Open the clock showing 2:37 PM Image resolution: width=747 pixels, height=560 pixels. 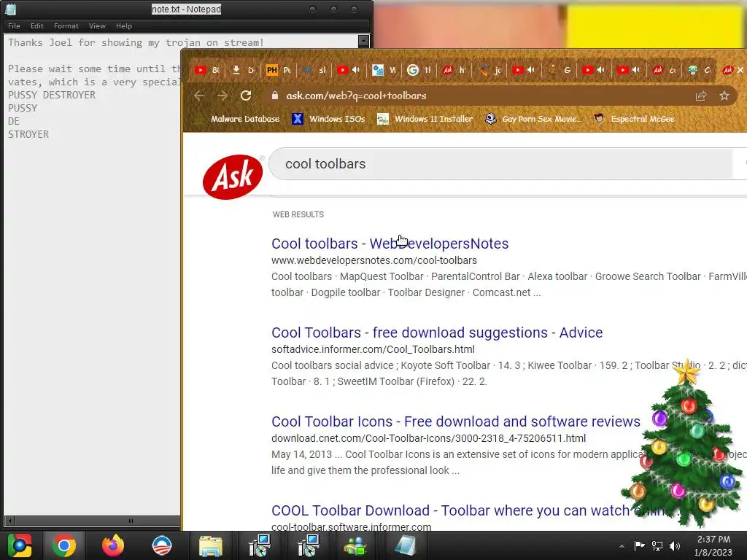[x=713, y=545]
